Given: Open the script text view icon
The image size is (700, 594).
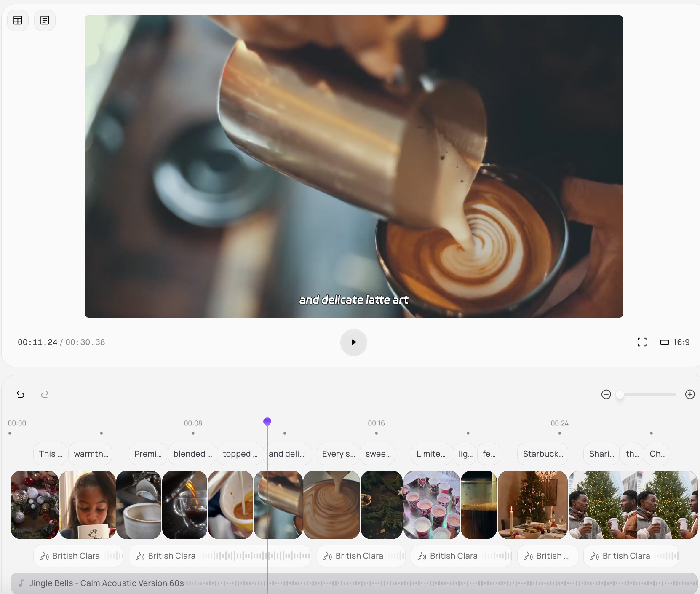Looking at the screenshot, I should point(45,20).
